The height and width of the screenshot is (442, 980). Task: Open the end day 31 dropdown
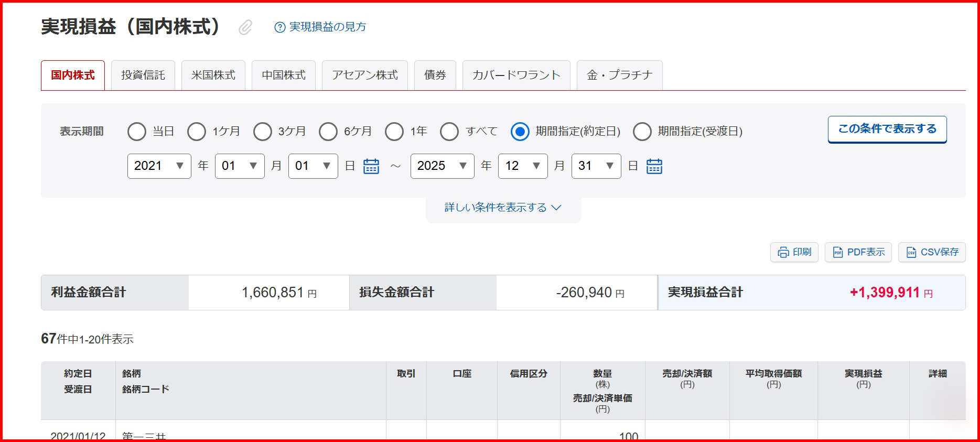click(596, 166)
